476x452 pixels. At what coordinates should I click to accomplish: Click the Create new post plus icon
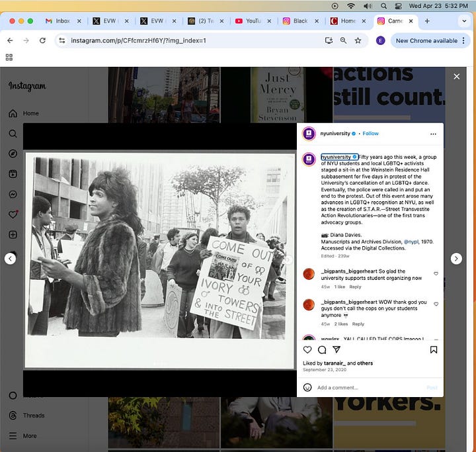click(x=13, y=235)
